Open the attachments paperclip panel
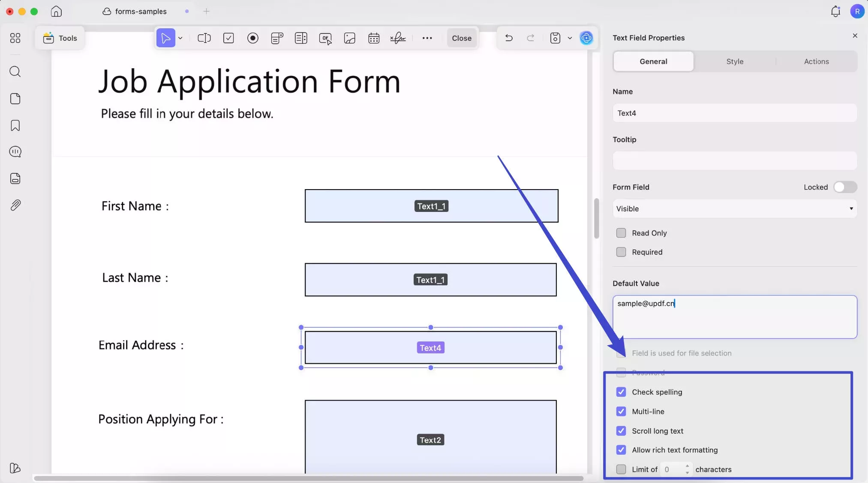This screenshot has height=483, width=868. pyautogui.click(x=15, y=205)
